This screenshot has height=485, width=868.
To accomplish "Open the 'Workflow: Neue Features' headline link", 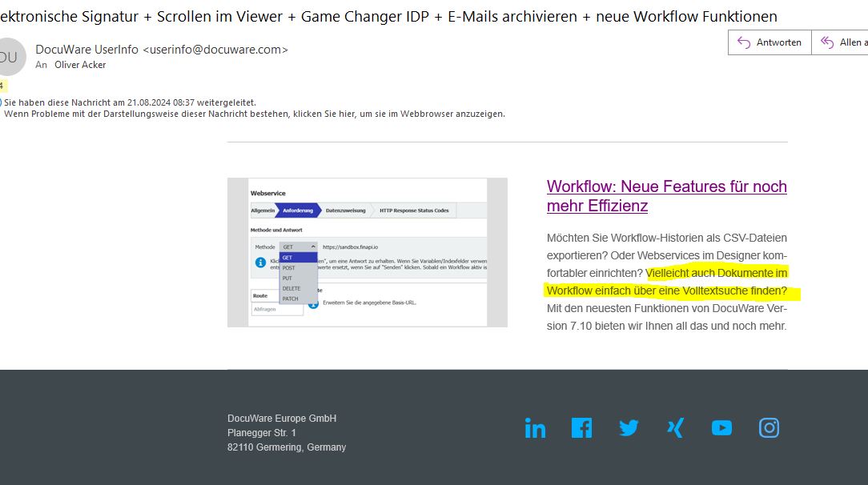I will [x=666, y=196].
